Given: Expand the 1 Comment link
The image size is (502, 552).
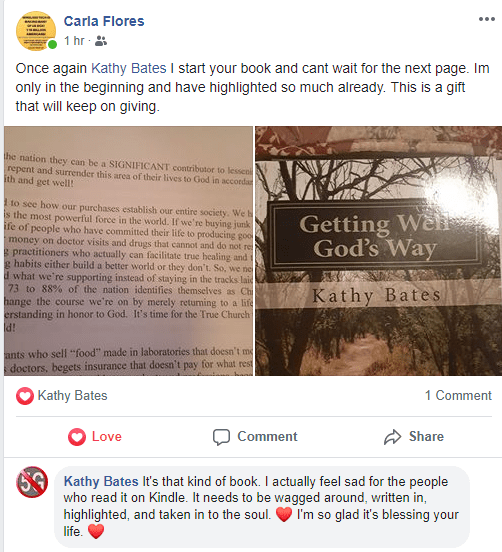Looking at the screenshot, I should tap(458, 395).
